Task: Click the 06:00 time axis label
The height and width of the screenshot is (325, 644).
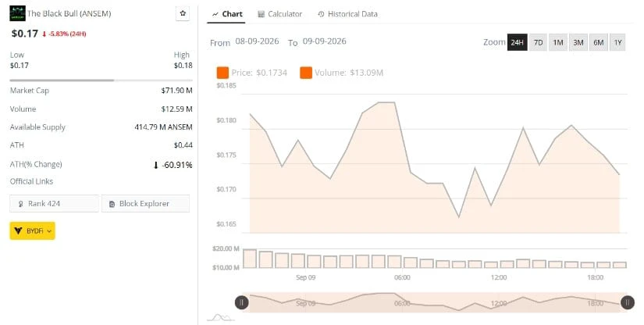Action: coord(402,277)
